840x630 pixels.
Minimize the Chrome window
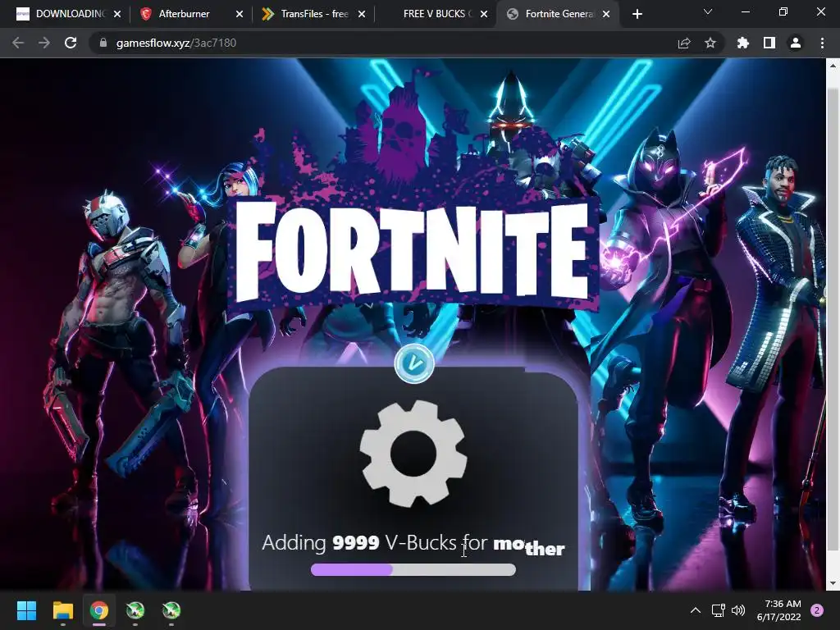coord(745,11)
